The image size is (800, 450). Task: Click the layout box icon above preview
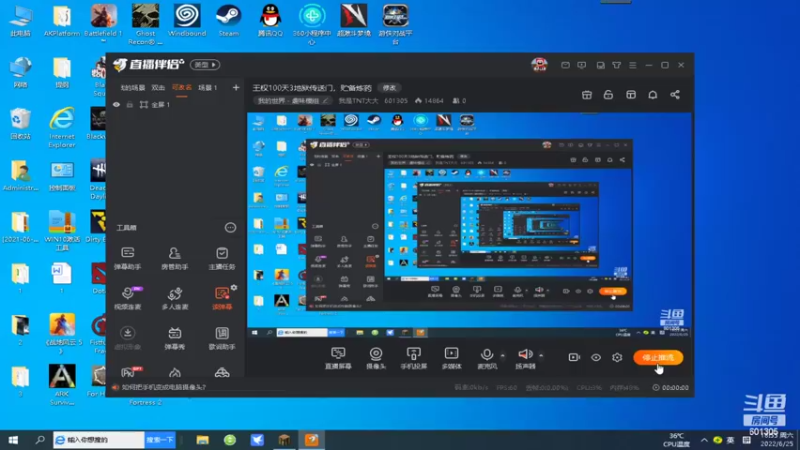[631, 95]
